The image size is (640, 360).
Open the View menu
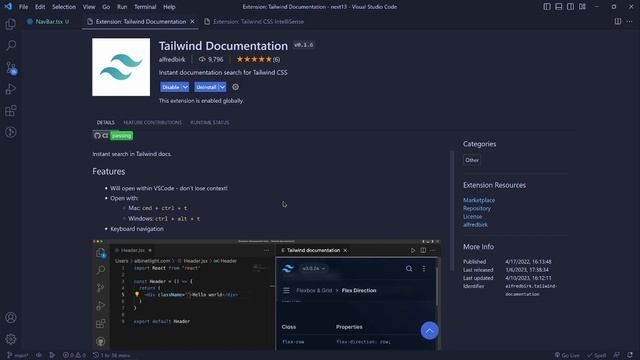pyautogui.click(x=89, y=7)
